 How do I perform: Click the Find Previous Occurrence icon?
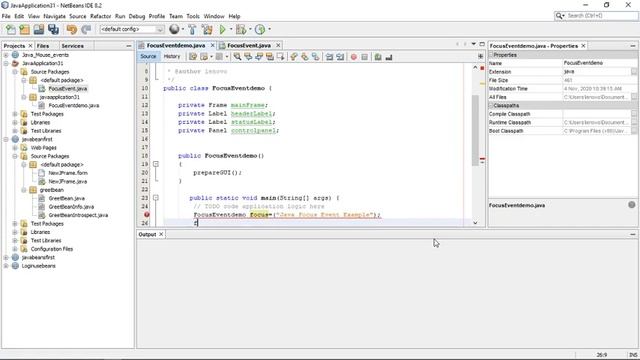(x=248, y=57)
